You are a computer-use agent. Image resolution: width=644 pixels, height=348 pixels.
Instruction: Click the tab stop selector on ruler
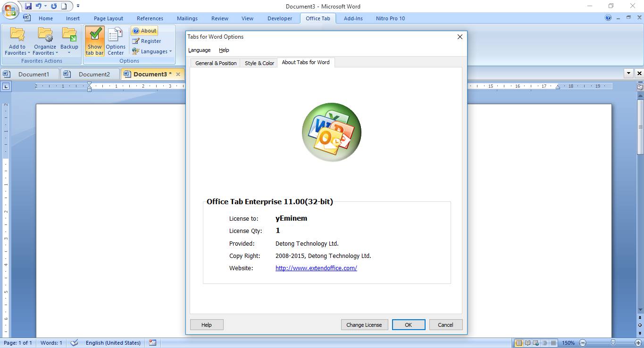click(6, 86)
